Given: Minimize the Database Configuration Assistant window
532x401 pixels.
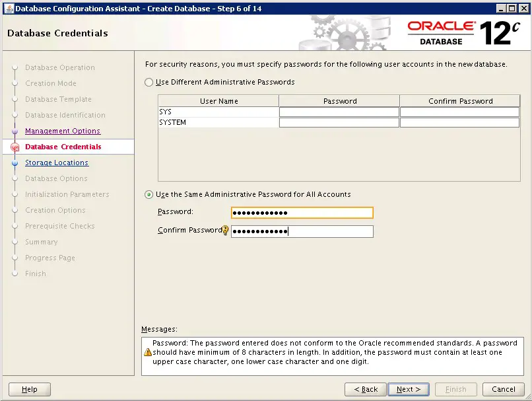Looking at the screenshot, I should tap(501, 9).
